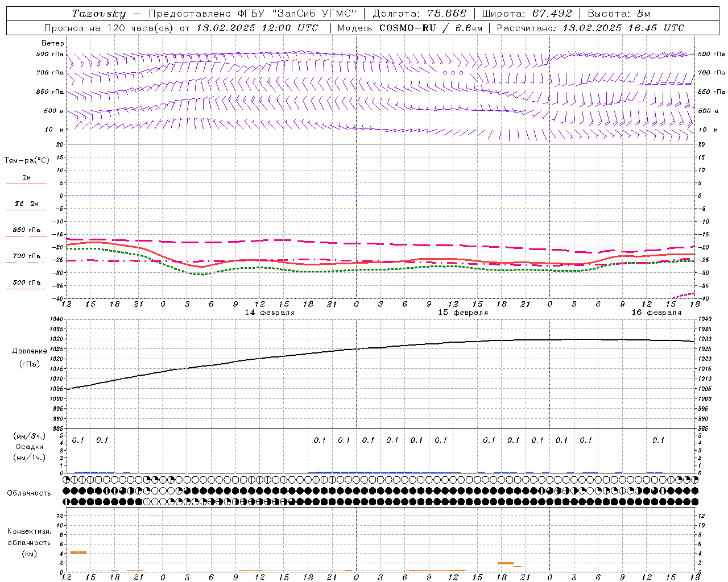Click the orange convective bar at 2 km

tap(506, 563)
